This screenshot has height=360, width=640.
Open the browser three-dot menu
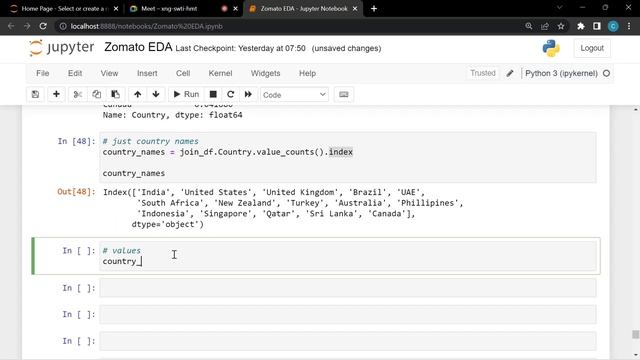629,26
